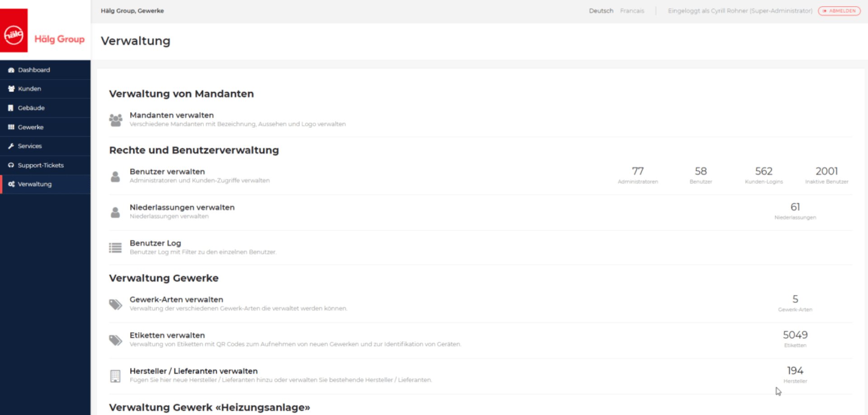868x415 pixels.
Task: Select Verwaltung in the sidebar menu
Action: pyautogui.click(x=45, y=184)
